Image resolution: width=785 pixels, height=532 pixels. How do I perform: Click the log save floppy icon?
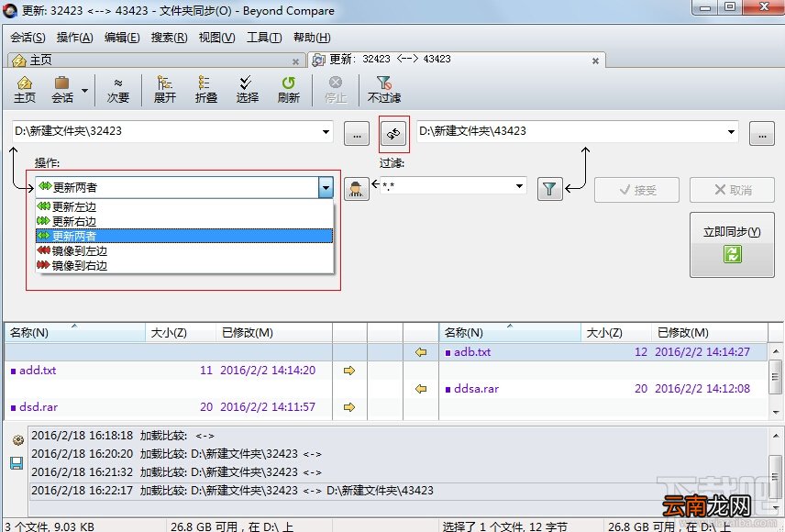17,463
